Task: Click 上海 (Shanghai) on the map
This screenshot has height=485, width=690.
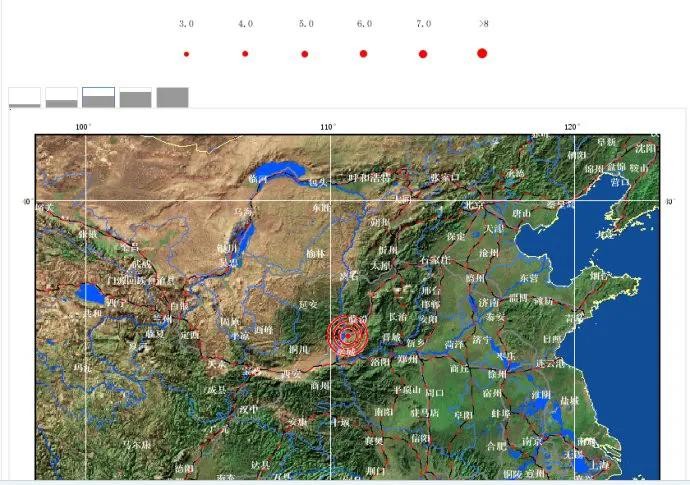Action: 600,465
